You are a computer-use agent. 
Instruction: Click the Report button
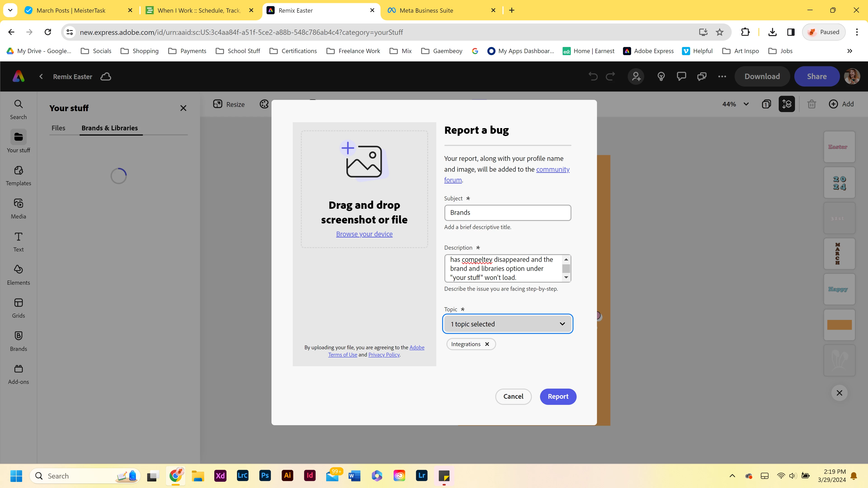[558, 396]
